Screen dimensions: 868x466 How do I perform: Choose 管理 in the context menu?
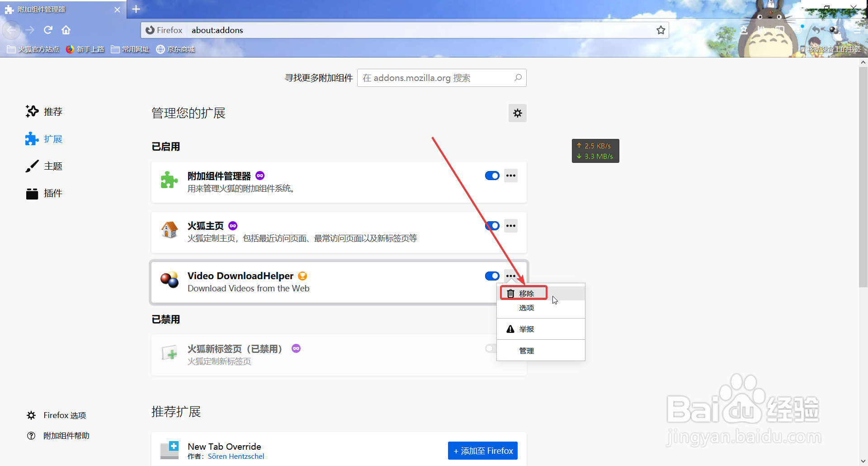[x=541, y=351]
